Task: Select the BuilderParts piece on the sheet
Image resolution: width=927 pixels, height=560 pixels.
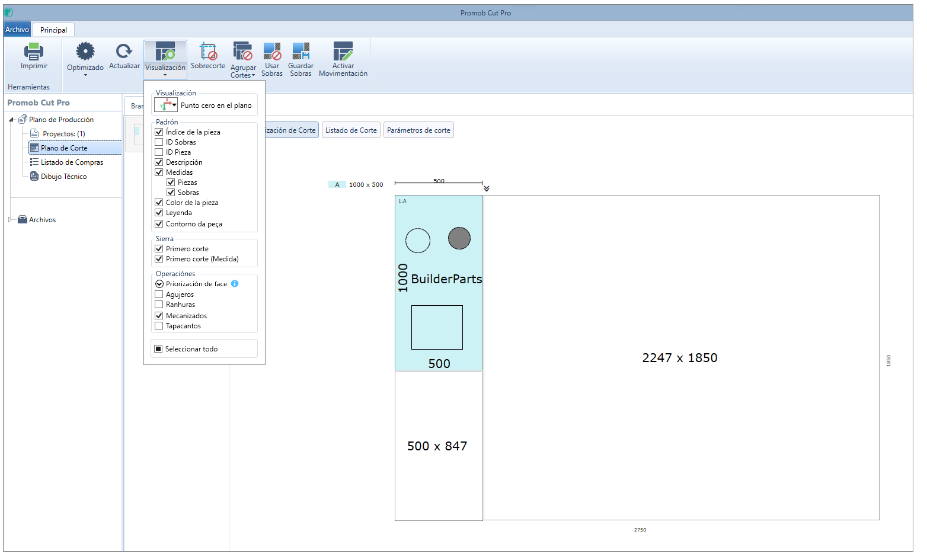Action: coord(439,283)
